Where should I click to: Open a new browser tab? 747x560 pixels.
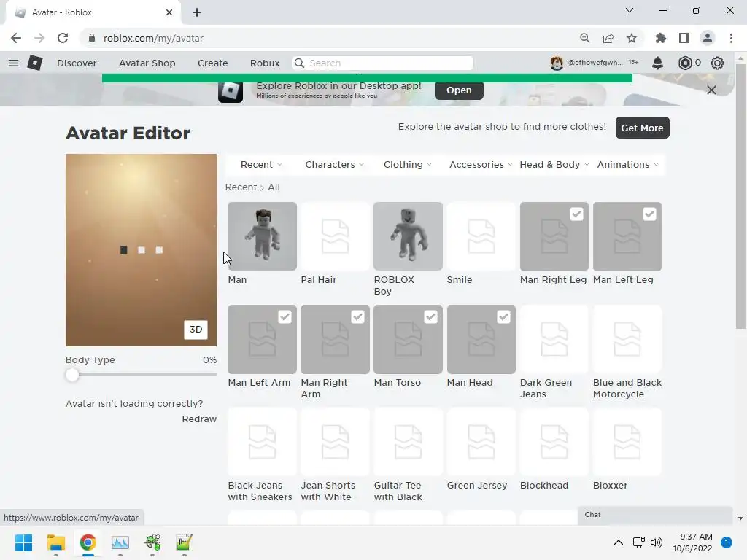(197, 12)
